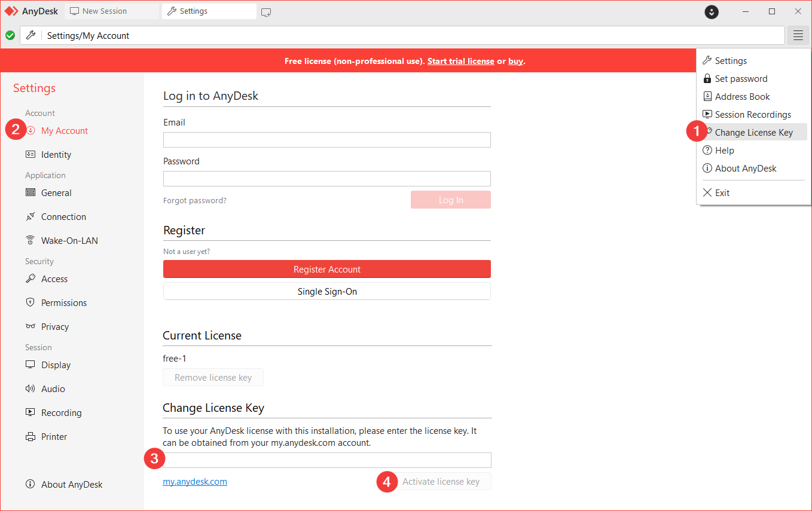
Task: Open My Account settings page
Action: pyautogui.click(x=65, y=130)
